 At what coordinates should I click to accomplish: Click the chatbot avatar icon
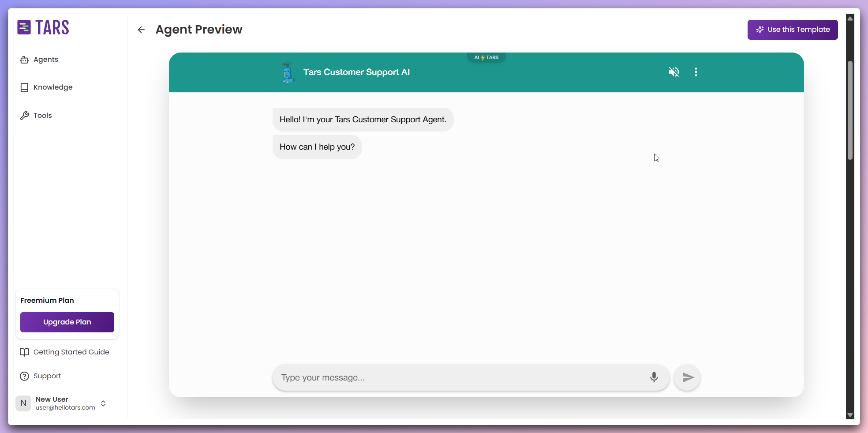click(x=288, y=72)
